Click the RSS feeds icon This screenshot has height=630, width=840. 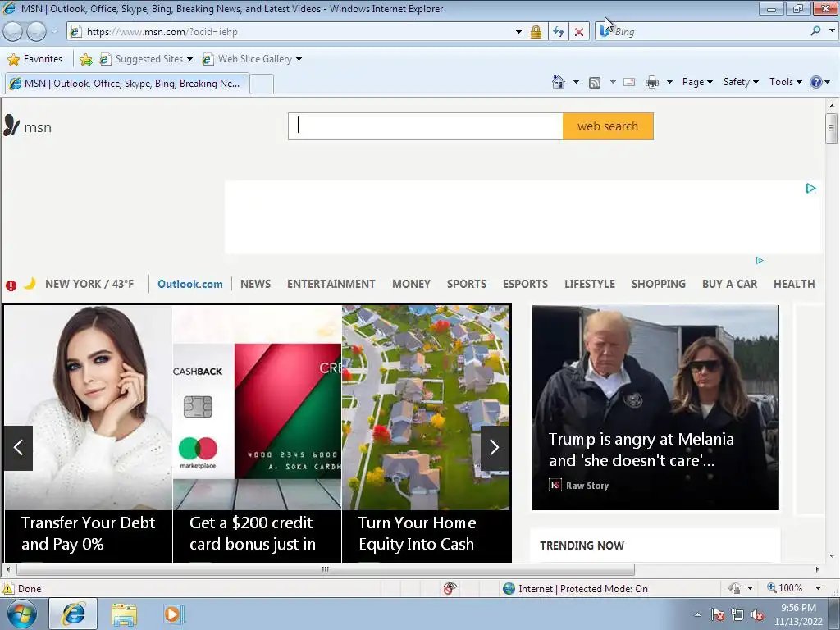pos(595,82)
